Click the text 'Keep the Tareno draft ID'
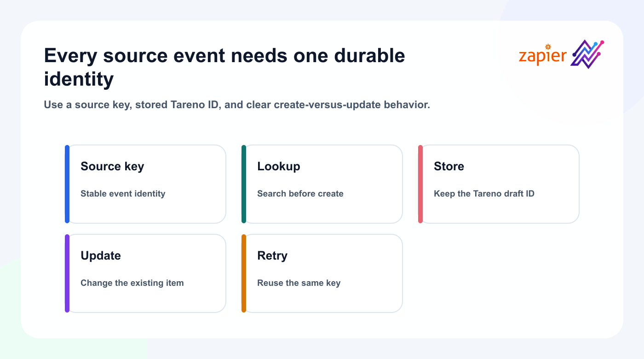Screen dimensions: 644x359 (484, 194)
